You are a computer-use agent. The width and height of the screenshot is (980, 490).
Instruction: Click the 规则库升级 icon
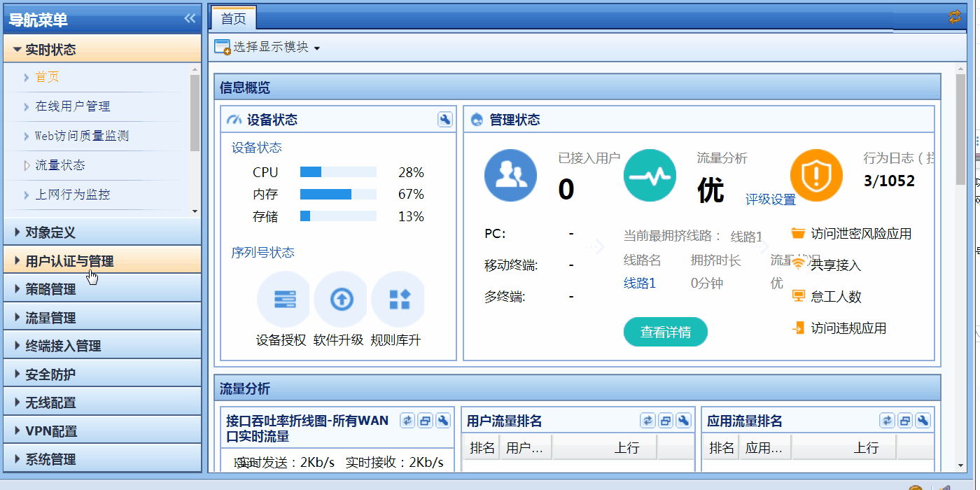click(398, 300)
